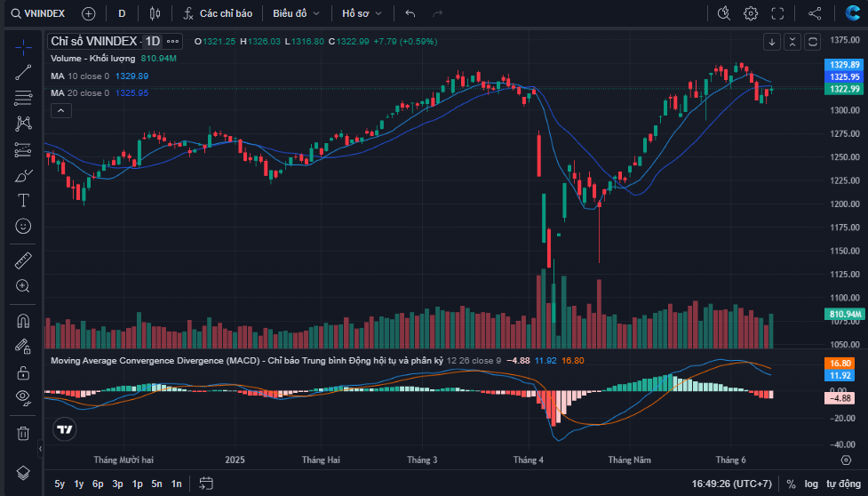Share the chart with the share icon
The height and width of the screenshot is (496, 868).
(x=815, y=13)
